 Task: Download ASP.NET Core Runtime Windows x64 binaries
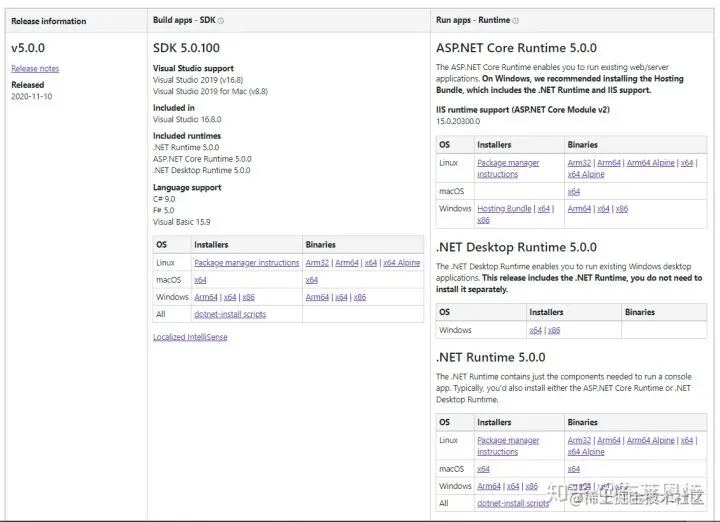(603, 208)
